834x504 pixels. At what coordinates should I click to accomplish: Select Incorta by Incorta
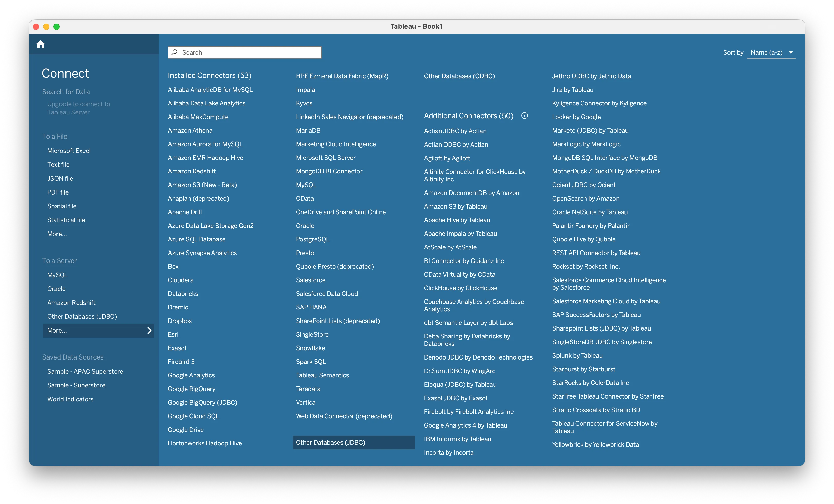449,453
